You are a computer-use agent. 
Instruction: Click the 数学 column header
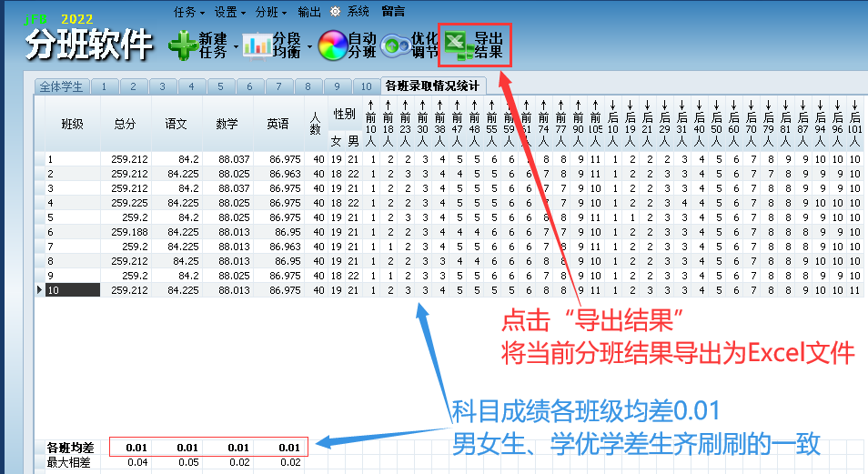click(x=227, y=124)
